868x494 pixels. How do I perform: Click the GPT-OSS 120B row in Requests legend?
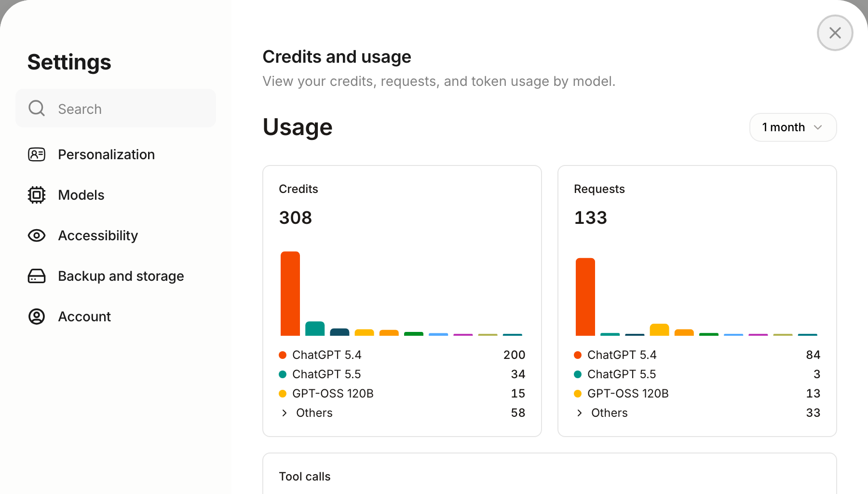pyautogui.click(x=697, y=394)
